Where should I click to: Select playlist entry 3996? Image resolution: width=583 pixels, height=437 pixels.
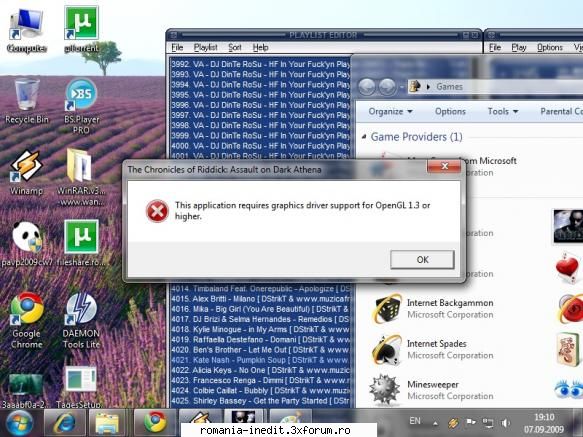click(x=260, y=105)
